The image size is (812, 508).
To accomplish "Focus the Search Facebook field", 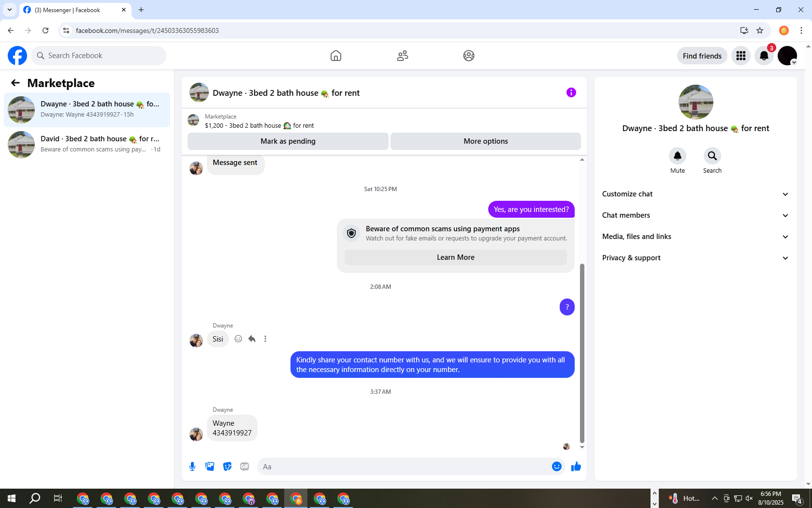I will click(x=99, y=56).
